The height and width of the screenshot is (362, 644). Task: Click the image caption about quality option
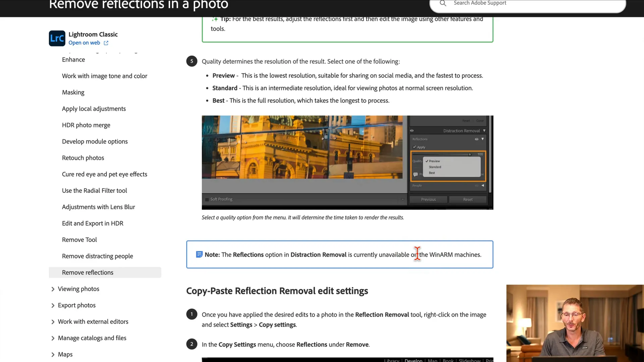point(303,218)
